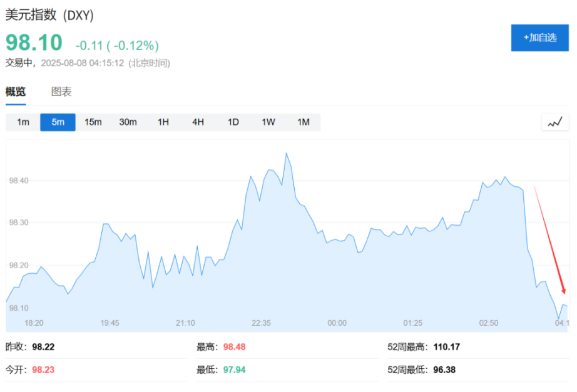Set chart interval to 1H

pyautogui.click(x=163, y=123)
